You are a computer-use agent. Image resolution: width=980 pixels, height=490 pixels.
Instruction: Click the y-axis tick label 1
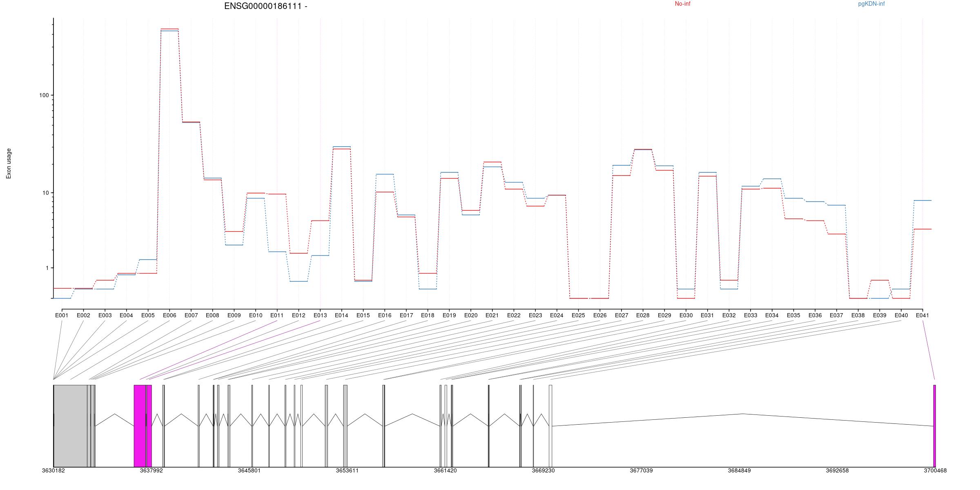pyautogui.click(x=47, y=268)
